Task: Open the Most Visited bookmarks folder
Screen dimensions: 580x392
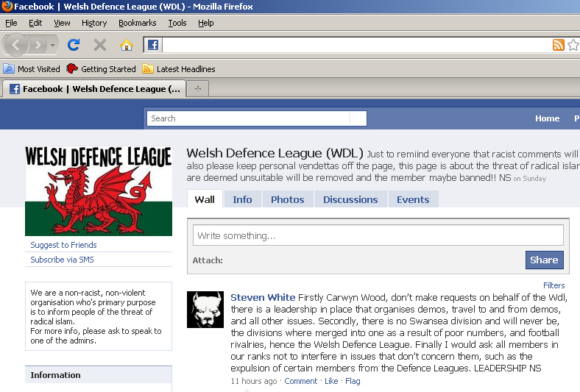Action: (32, 69)
